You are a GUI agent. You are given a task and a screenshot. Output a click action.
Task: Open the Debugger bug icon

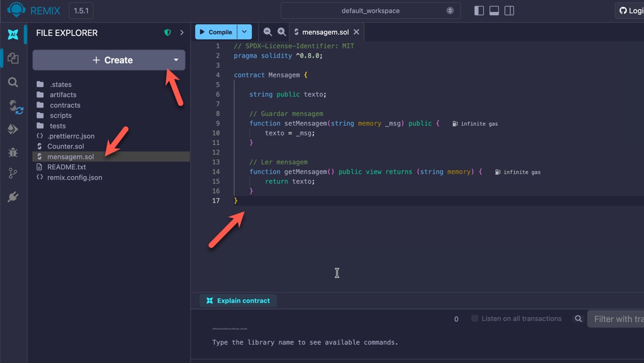point(13,153)
